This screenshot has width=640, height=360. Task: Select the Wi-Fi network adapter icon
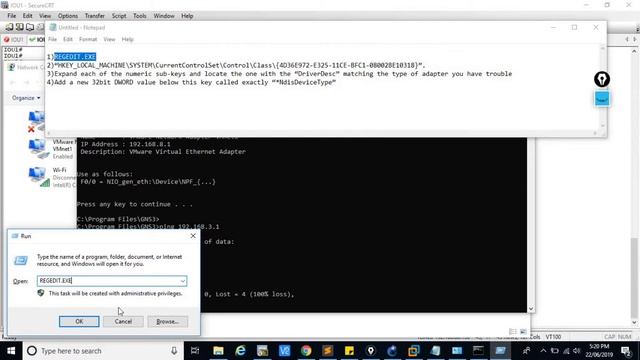tap(38, 176)
